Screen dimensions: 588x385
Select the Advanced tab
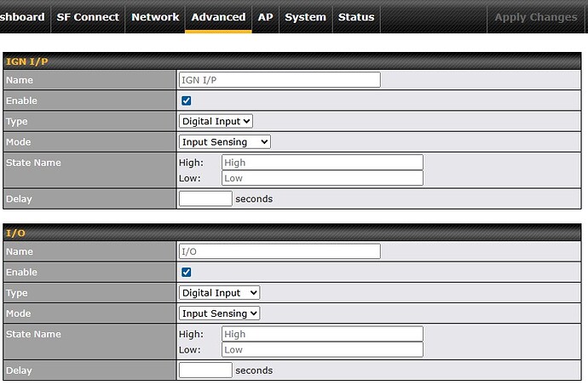(218, 17)
